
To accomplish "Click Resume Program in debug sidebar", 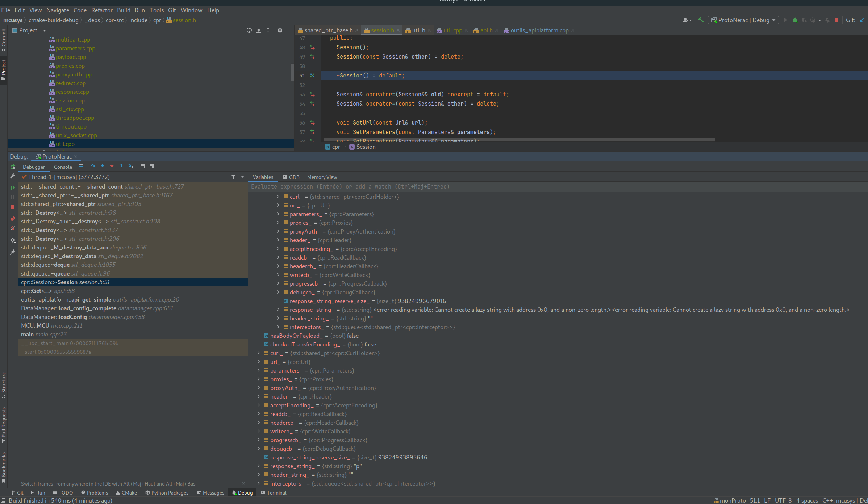I will click(13, 188).
